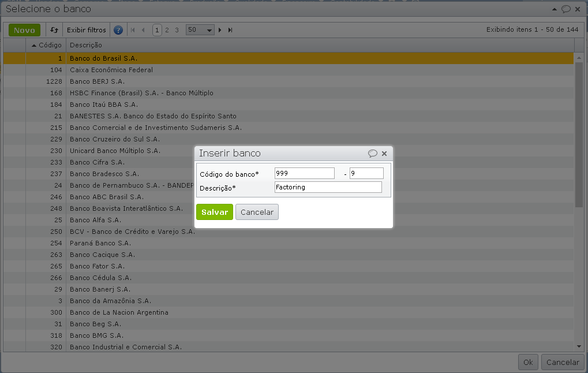Focus the bank code field containing 999
Screen dimensions: 588x373
[x=305, y=173]
